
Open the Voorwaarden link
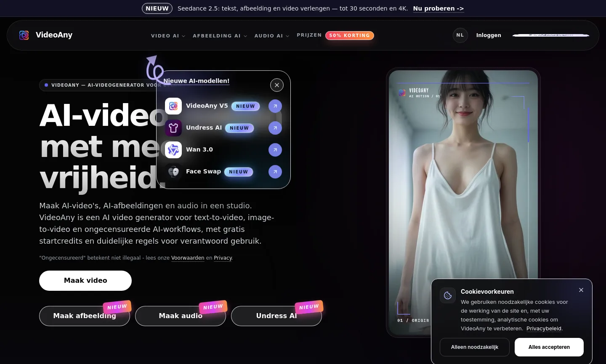pos(188,258)
